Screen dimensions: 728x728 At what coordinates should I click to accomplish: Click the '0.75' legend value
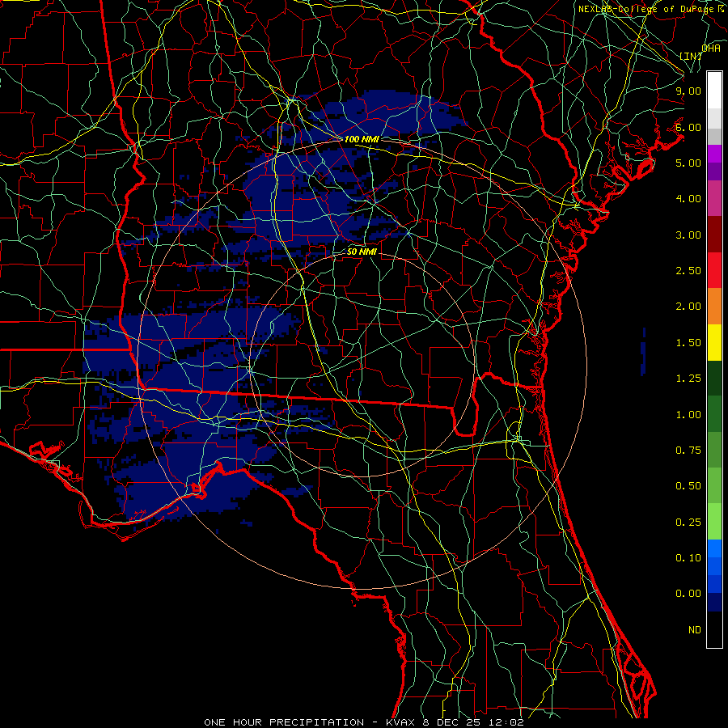(x=688, y=450)
